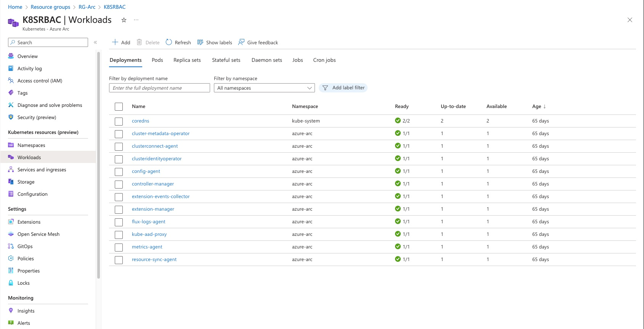Collapse the sidebar with double chevron
This screenshot has height=329, width=644.
pyautogui.click(x=95, y=42)
